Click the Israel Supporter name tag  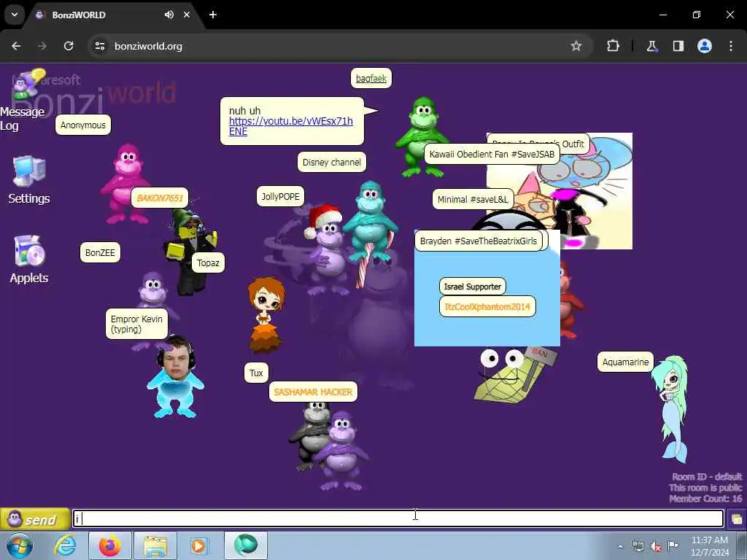[x=473, y=287]
